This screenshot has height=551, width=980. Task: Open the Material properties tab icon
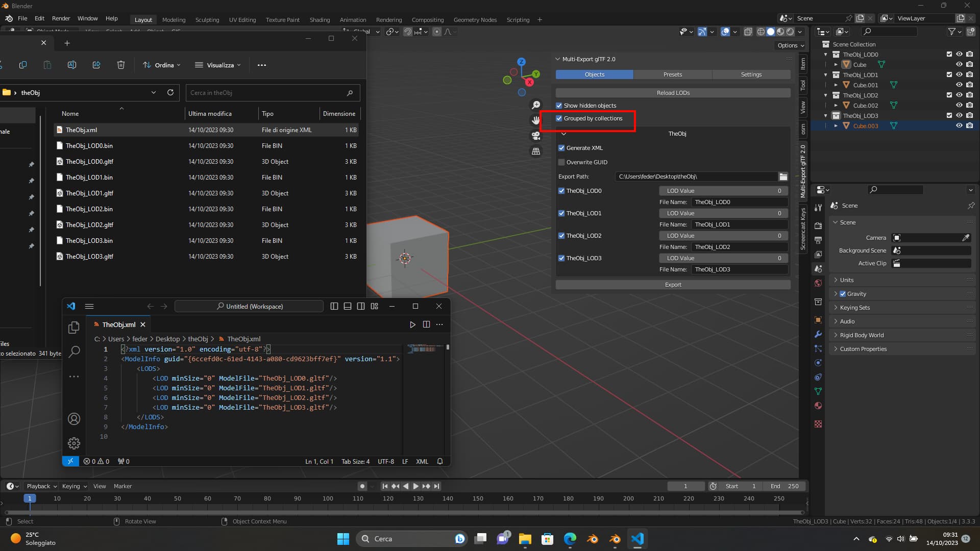point(818,406)
